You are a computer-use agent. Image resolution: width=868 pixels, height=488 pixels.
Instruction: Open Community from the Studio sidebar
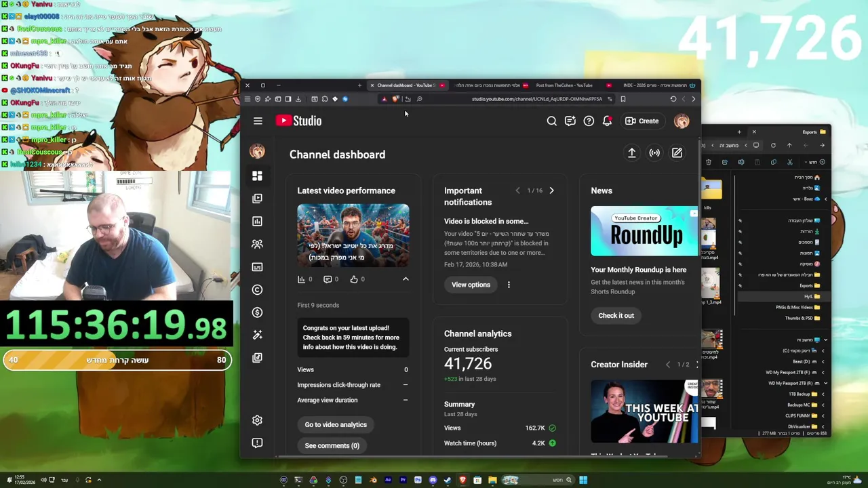pos(257,244)
